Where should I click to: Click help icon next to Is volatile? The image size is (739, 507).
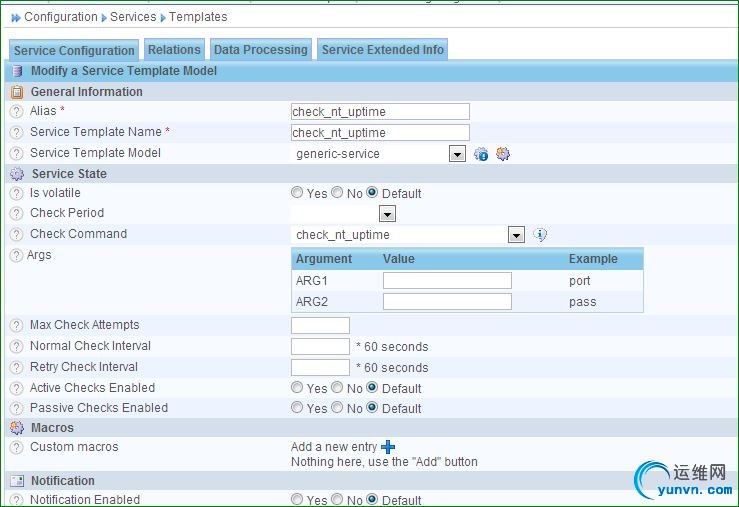[x=16, y=193]
